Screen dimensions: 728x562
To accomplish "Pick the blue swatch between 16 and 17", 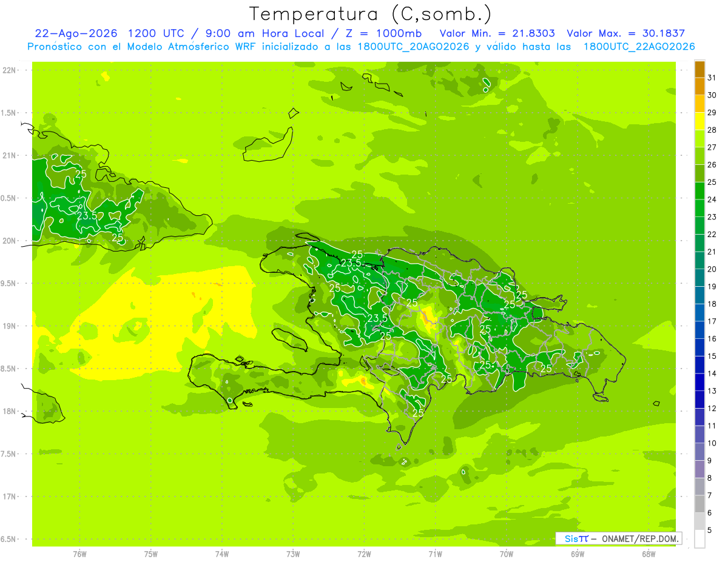I will [699, 330].
